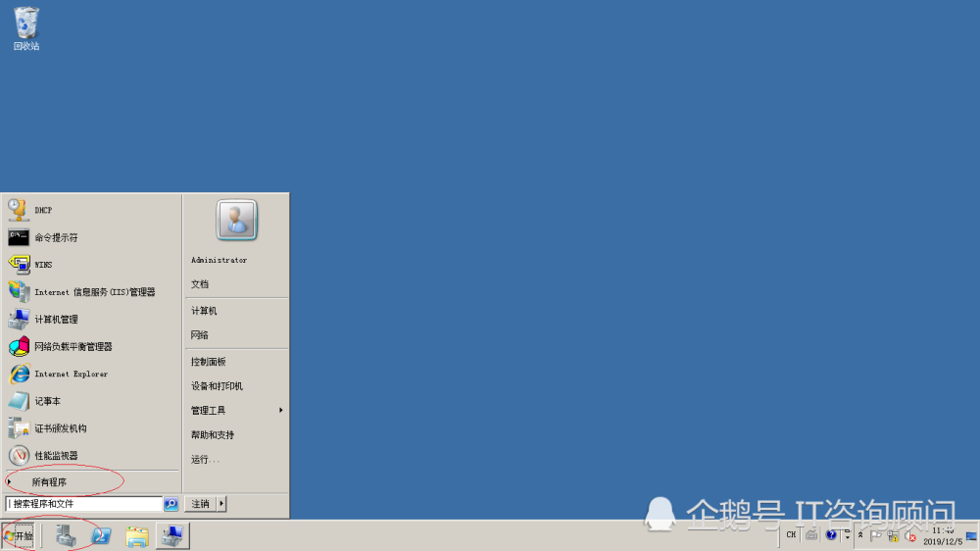This screenshot has height=551, width=980.
Task: Click the search magnifier button
Action: pyautogui.click(x=171, y=504)
